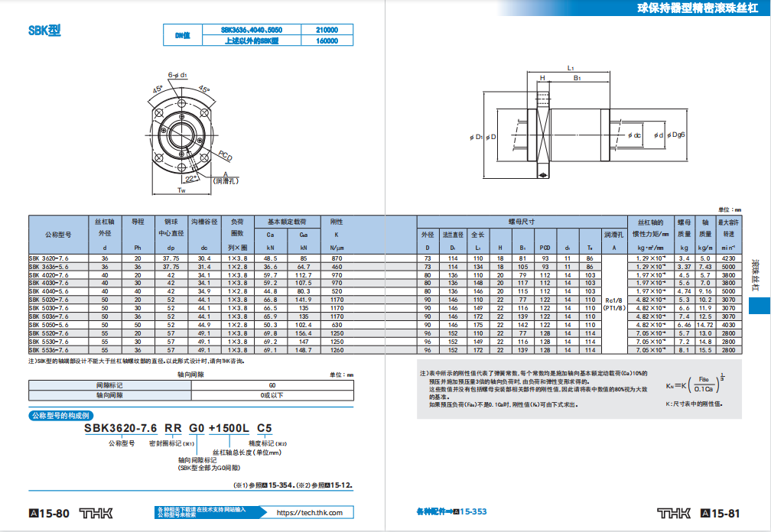Select the SBK3636、4040、5050 cell
Viewport: 771px width, 532px height.
point(252,30)
